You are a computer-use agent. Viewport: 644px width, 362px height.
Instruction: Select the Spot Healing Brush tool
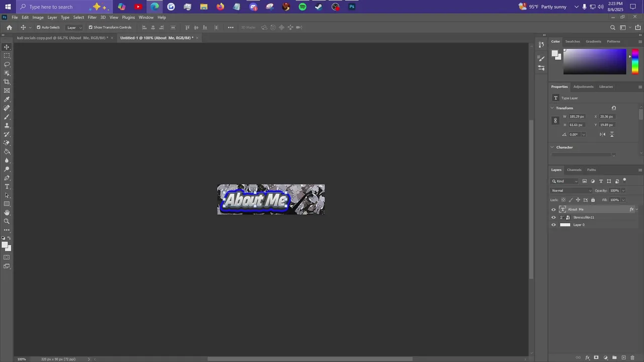(7, 108)
